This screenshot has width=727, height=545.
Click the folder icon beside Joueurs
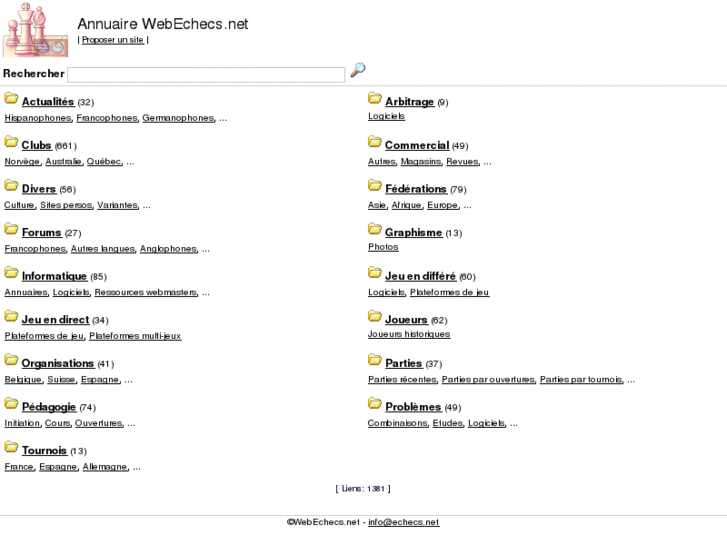(375, 316)
